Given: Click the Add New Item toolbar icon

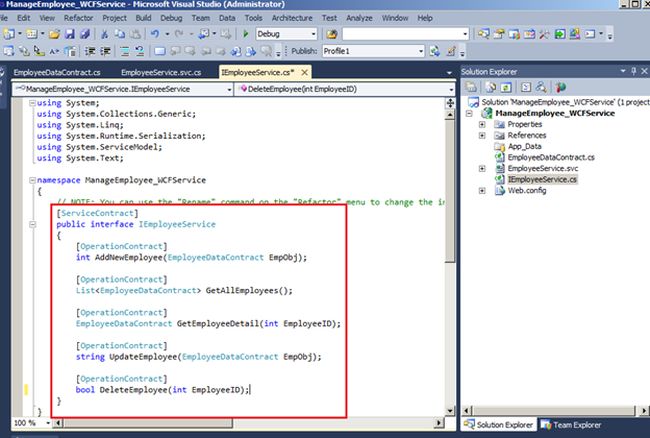Looking at the screenshot, I should click(32, 34).
